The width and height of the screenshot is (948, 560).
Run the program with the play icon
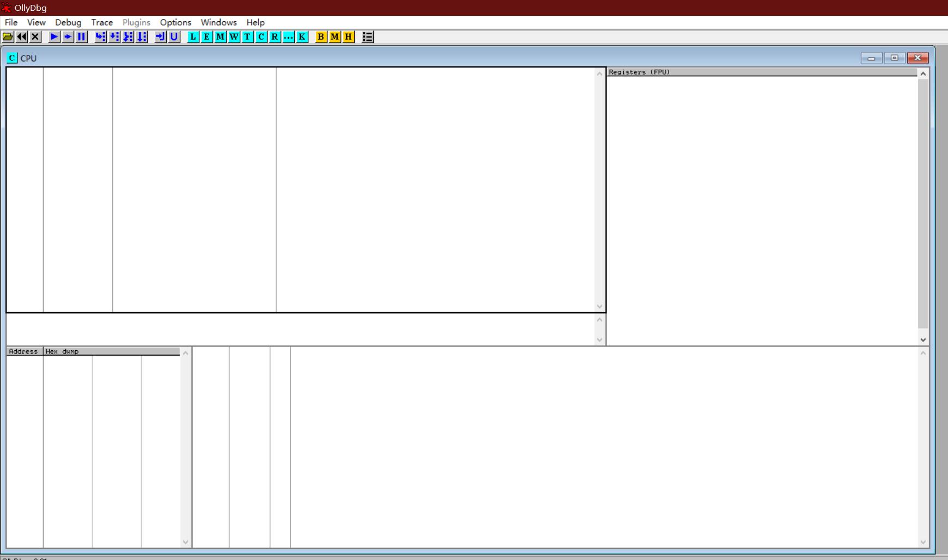tap(54, 37)
